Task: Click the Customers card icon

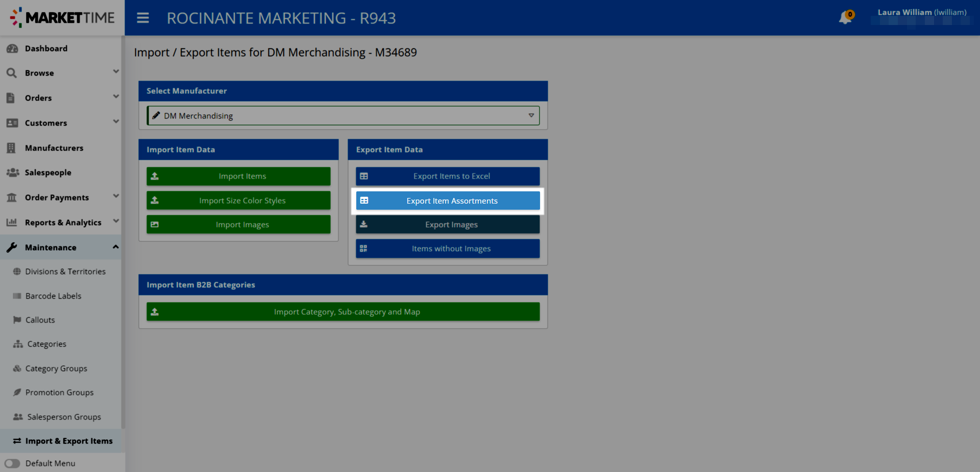Action: click(x=12, y=123)
